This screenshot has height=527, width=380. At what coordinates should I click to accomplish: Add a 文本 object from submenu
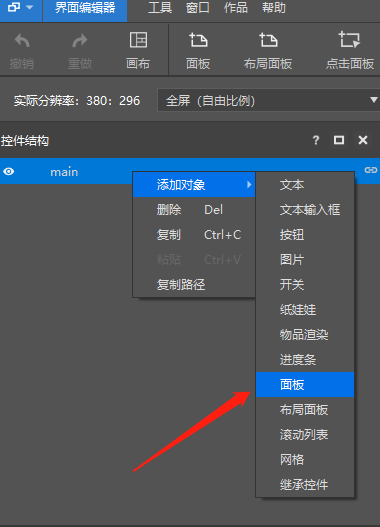[x=305, y=185]
